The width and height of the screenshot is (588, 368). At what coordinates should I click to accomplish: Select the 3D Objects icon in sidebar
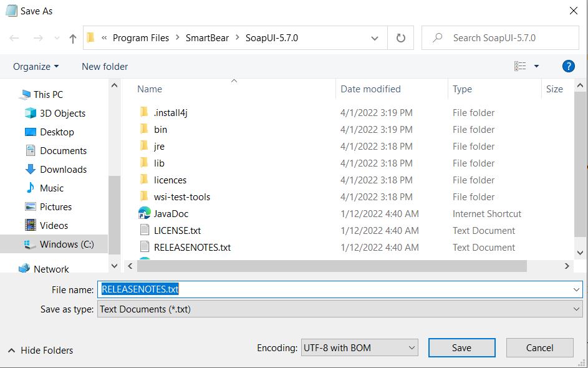(31, 113)
